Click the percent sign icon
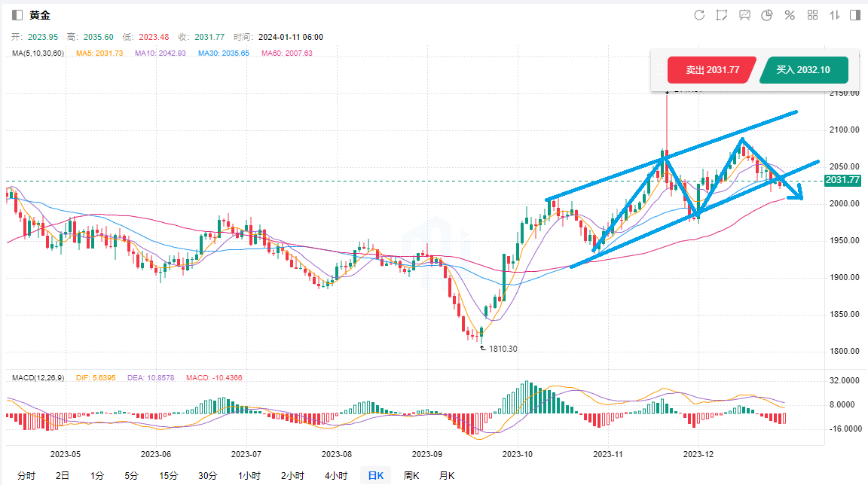868x488 pixels. pyautogui.click(x=790, y=15)
